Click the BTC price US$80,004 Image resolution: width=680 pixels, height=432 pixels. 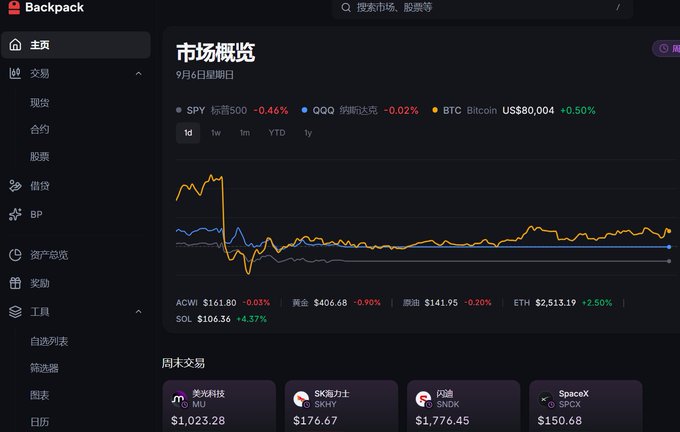(x=528, y=111)
